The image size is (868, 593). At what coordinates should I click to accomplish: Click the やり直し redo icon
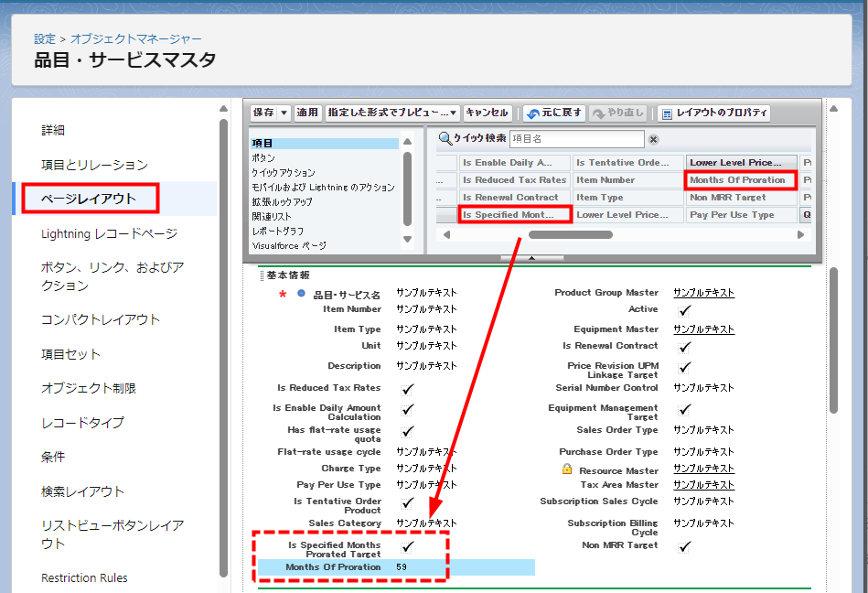[x=596, y=113]
